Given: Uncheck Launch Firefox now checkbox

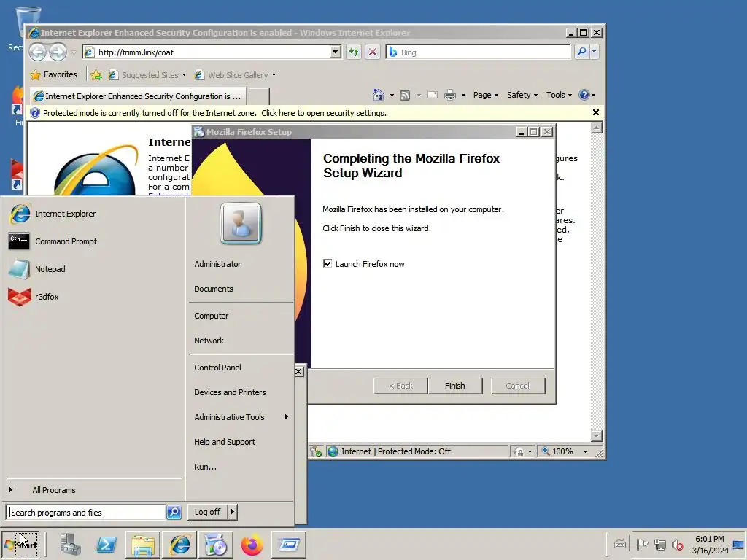Looking at the screenshot, I should [328, 263].
